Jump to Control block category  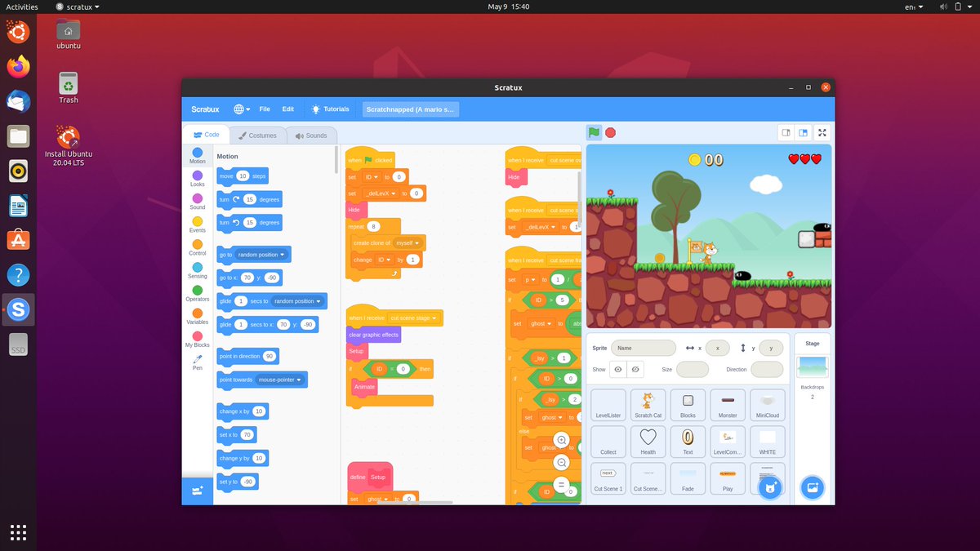pyautogui.click(x=198, y=247)
